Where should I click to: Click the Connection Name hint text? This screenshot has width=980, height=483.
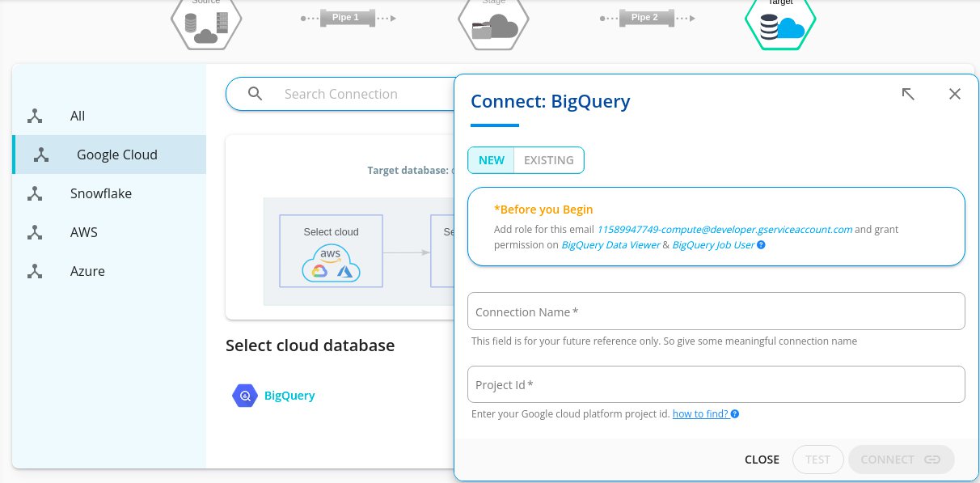click(664, 341)
